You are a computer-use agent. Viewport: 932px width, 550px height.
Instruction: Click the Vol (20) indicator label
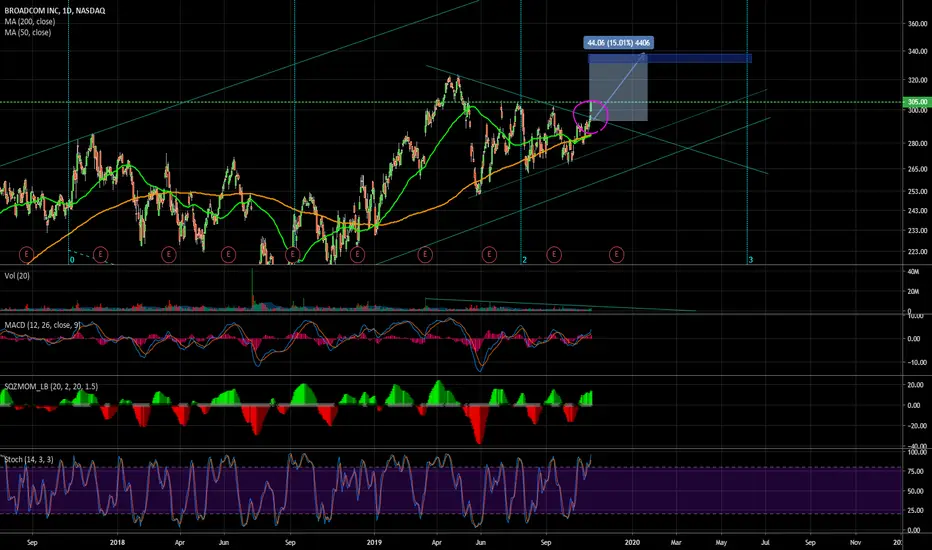tap(17, 276)
